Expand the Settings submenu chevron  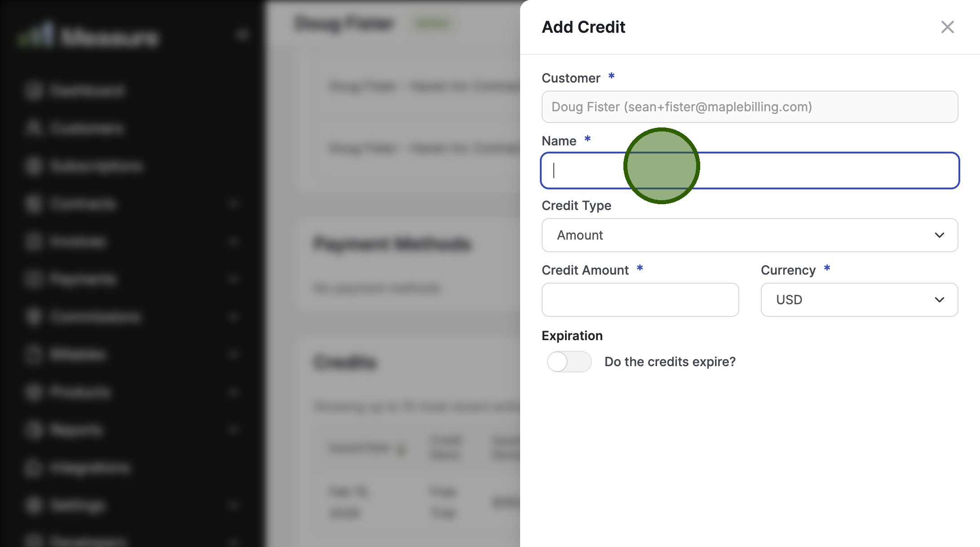[x=233, y=506]
